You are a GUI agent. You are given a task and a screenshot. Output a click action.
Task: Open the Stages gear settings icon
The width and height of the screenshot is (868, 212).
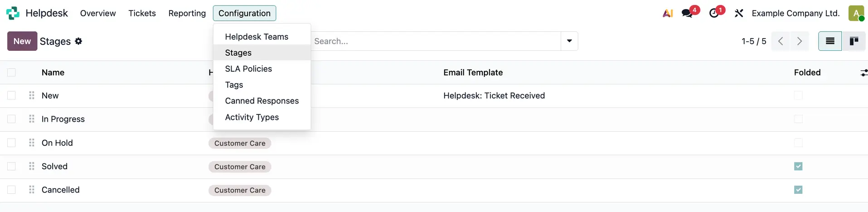coord(78,41)
